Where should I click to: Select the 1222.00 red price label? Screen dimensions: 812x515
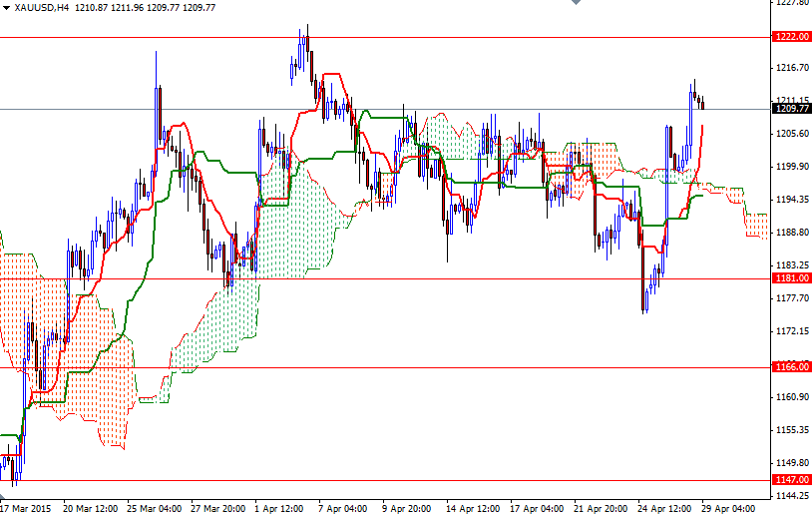(x=791, y=37)
